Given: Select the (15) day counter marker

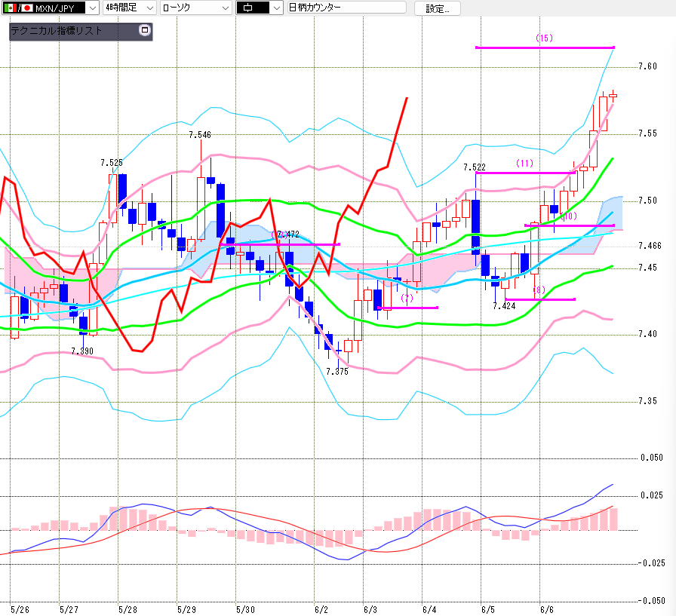Looking at the screenshot, I should pyautogui.click(x=544, y=38).
